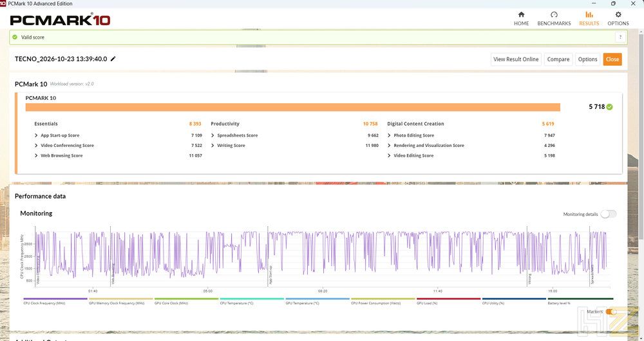Toggle the CPU Clock Frequency legend series
644x341 pixels.
55,301
